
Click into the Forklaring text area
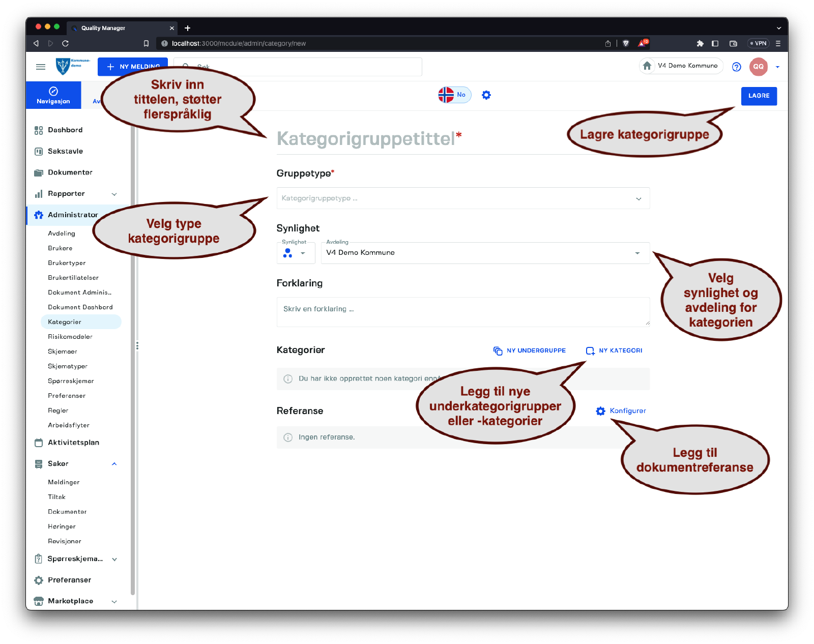coord(463,311)
